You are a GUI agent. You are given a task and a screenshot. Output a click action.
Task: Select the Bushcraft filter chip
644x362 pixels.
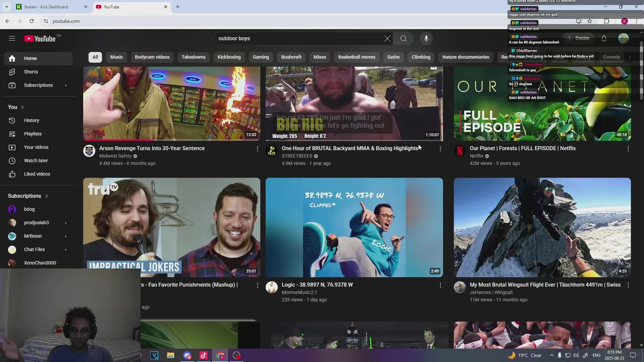[x=291, y=57]
